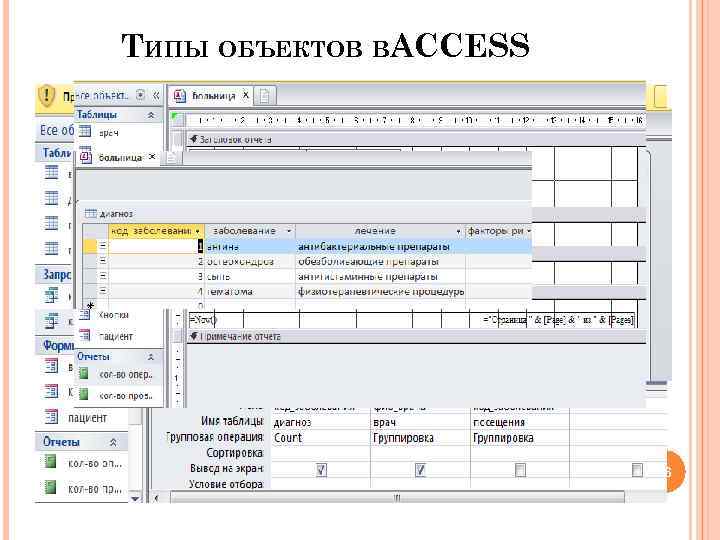Open the blank document tab after больница
This screenshot has width=720, height=540.
pyautogui.click(x=264, y=96)
